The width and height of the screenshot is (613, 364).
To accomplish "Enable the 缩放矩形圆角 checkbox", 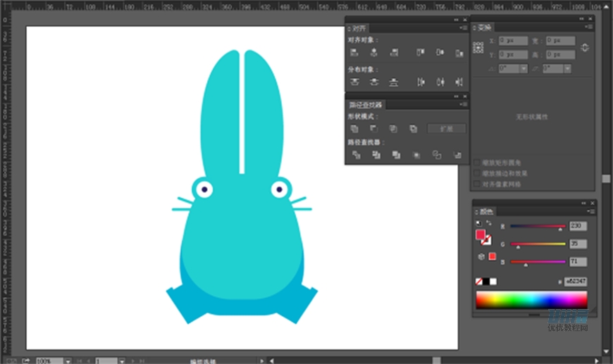I will (478, 163).
